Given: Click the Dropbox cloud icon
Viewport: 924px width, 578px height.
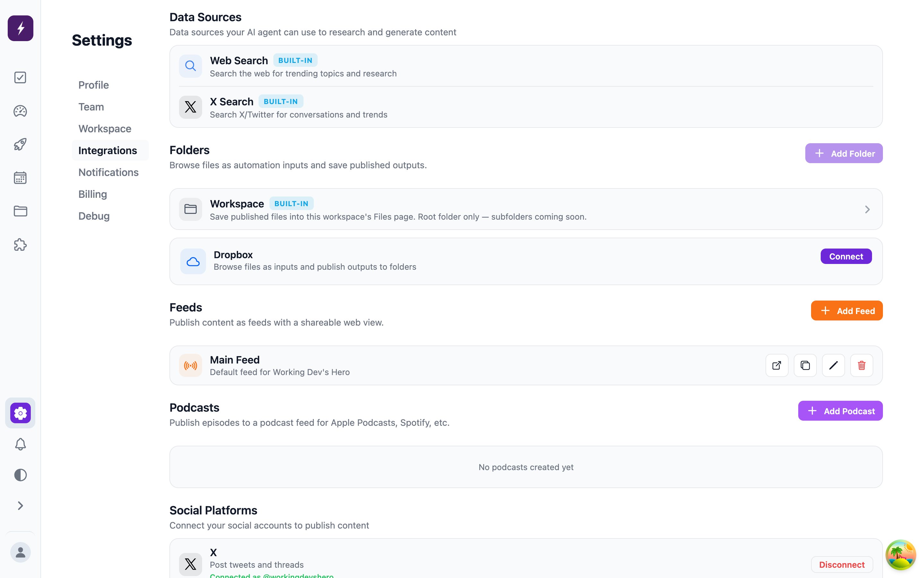Looking at the screenshot, I should (193, 261).
